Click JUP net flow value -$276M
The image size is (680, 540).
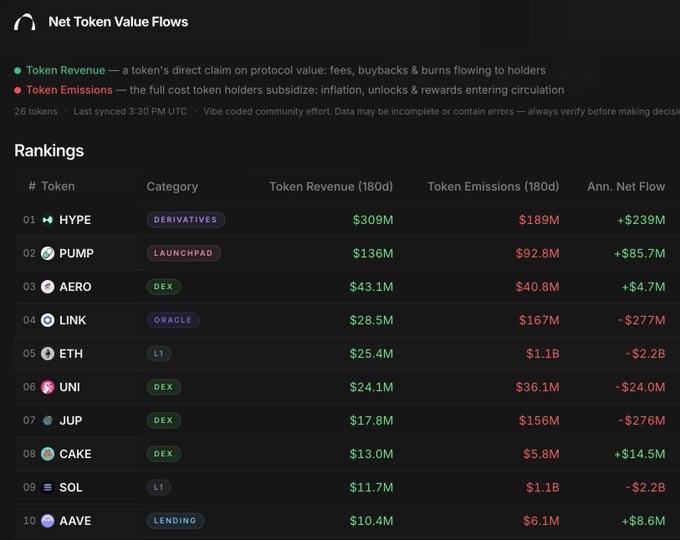(x=642, y=420)
